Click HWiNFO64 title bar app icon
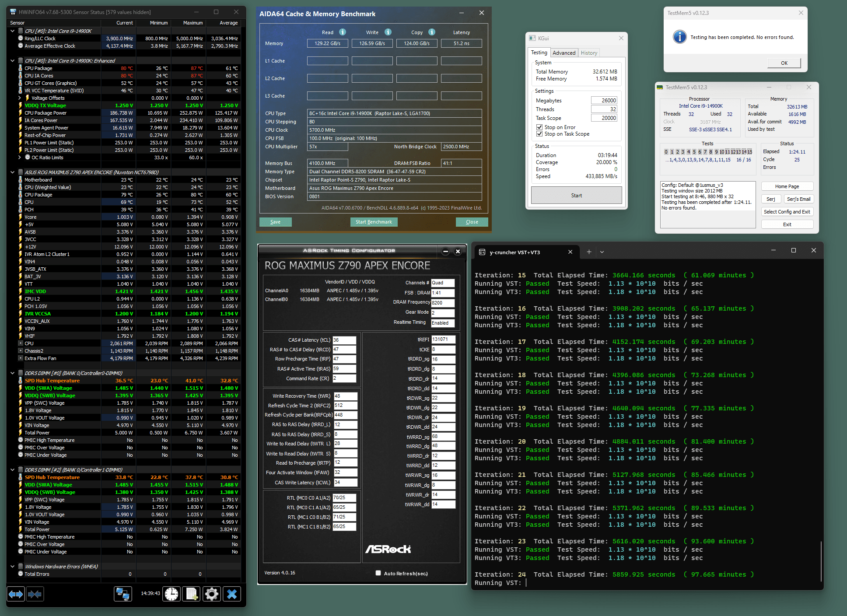 (x=13, y=12)
